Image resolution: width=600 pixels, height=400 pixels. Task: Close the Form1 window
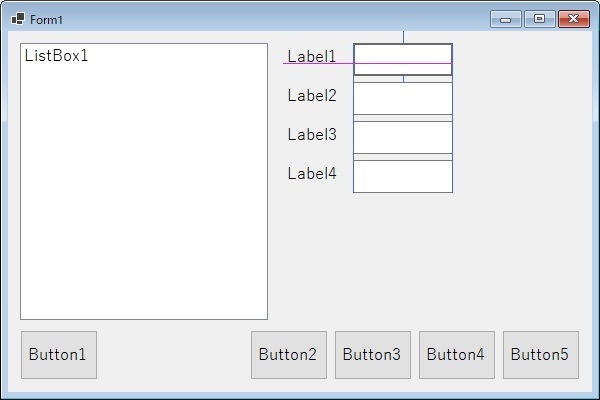[x=573, y=19]
